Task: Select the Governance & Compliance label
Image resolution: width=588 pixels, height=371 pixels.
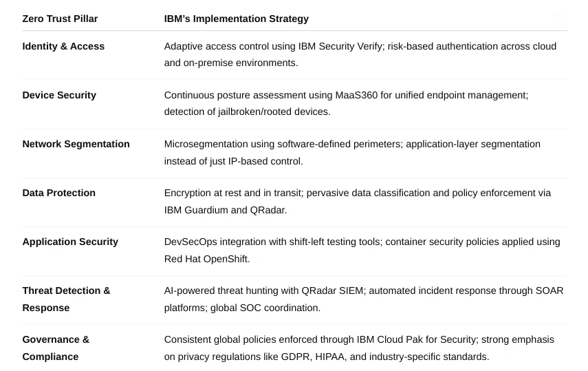Action: pos(56,348)
